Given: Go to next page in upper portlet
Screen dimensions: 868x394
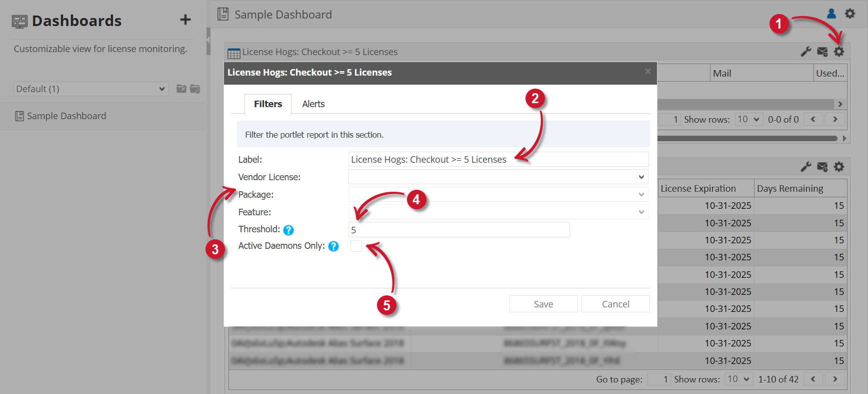Looking at the screenshot, I should [835, 119].
